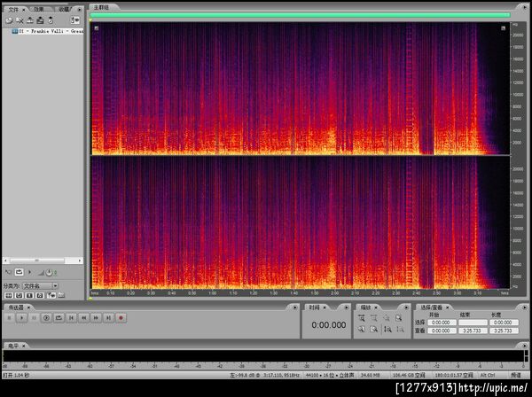Image resolution: width=532 pixels, height=397 pixels.
Task: Click Play from cursor to end (circled play)
Action: [46, 318]
